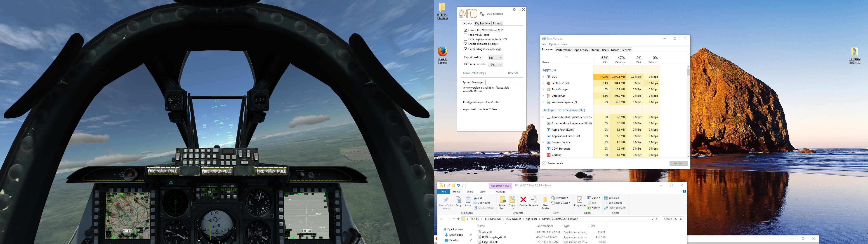Open the File tab in File Explorer

click(444, 191)
